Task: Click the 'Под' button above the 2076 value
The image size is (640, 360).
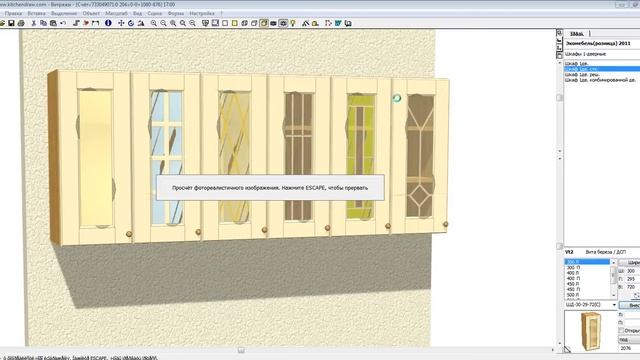Action: [x=629, y=340]
